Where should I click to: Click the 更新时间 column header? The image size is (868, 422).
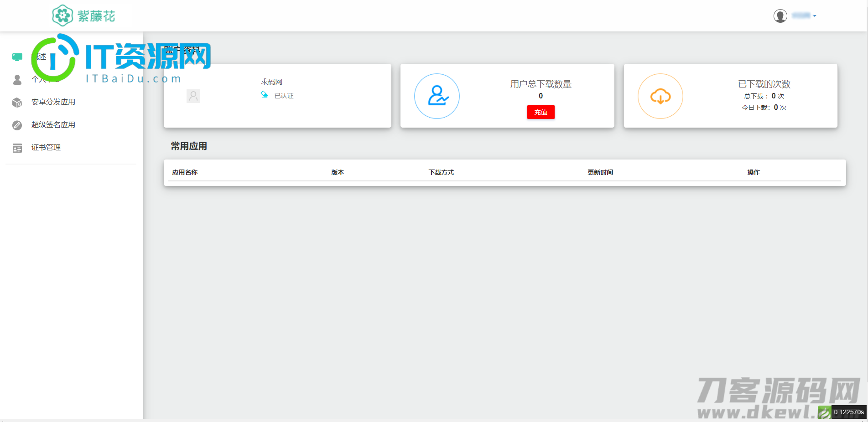[600, 172]
